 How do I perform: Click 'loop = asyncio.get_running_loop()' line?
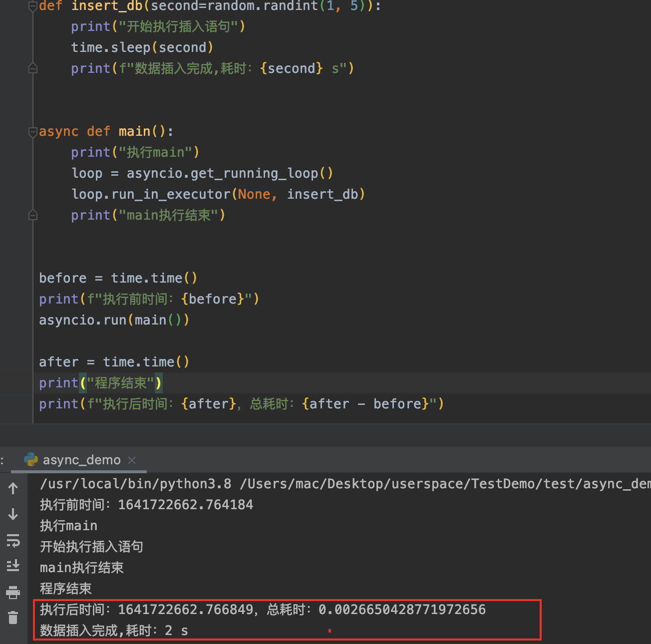202,173
